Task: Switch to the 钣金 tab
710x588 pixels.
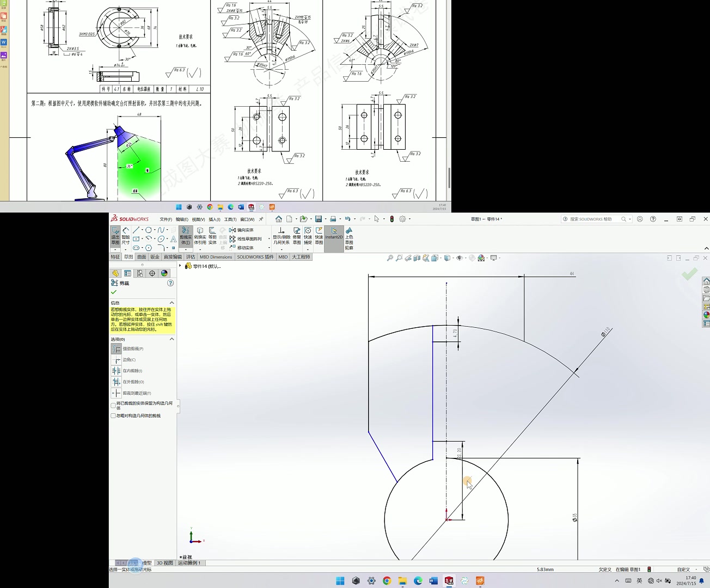Action: [x=155, y=257]
